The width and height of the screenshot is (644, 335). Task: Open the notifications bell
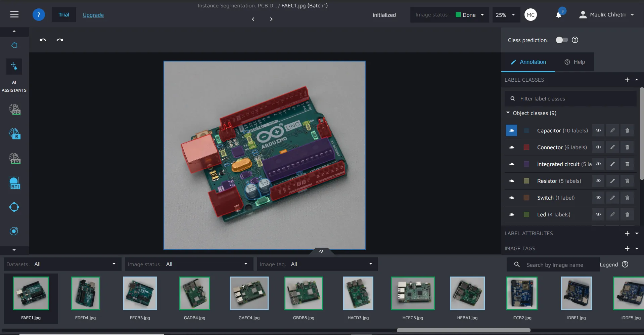(x=559, y=15)
